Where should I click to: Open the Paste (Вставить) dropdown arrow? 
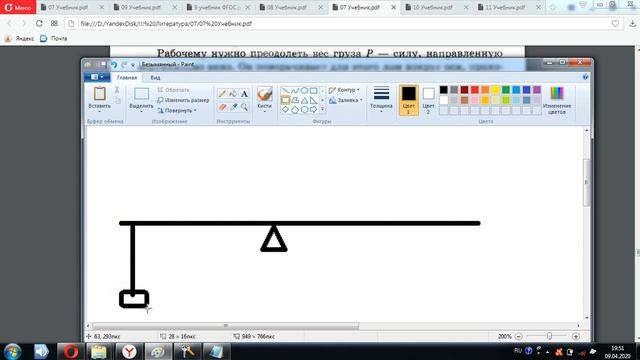click(100, 111)
